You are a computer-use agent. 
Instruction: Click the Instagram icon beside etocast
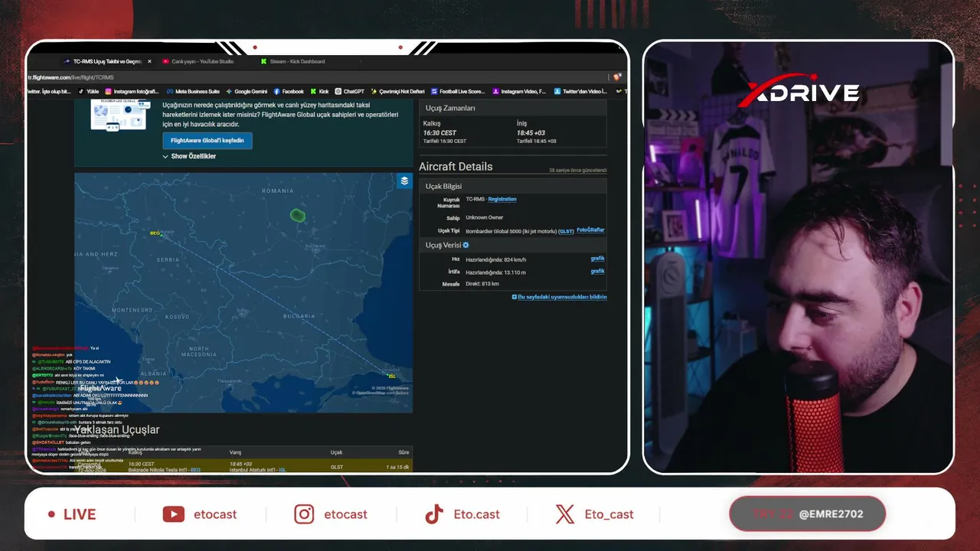304,514
